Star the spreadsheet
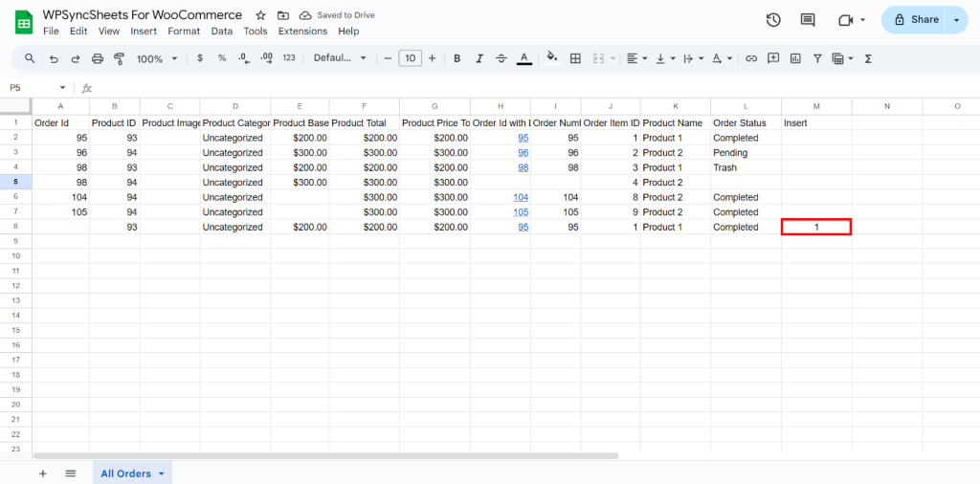Image resolution: width=980 pixels, height=484 pixels. (260, 15)
